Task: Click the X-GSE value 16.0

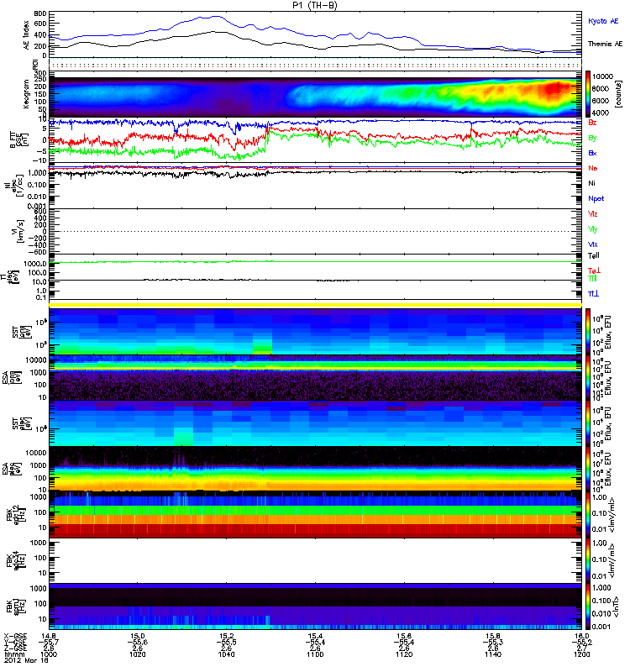Action: [581, 637]
